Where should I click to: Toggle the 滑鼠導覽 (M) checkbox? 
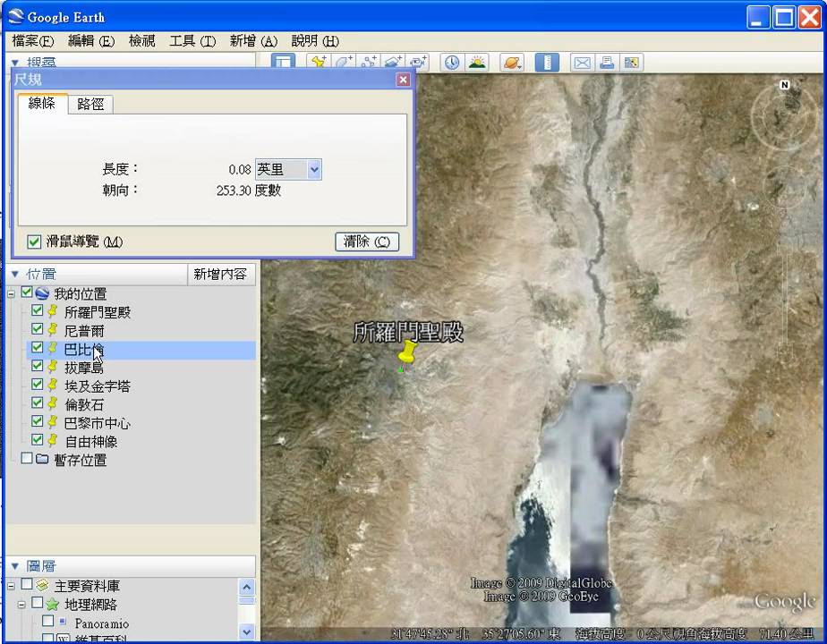click(34, 241)
